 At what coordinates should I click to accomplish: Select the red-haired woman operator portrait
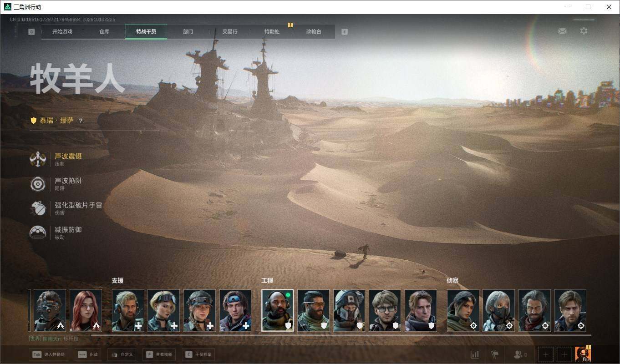coord(86,310)
